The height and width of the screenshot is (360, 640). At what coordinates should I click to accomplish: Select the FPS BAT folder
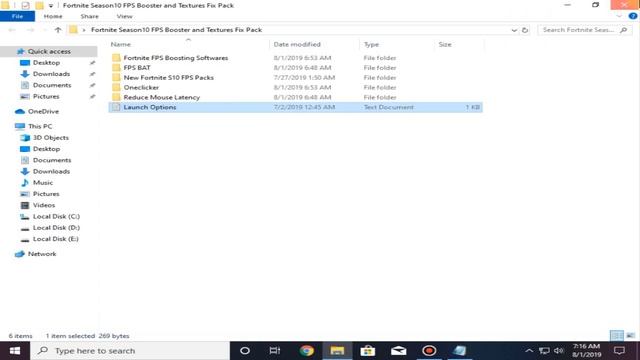coord(137,68)
